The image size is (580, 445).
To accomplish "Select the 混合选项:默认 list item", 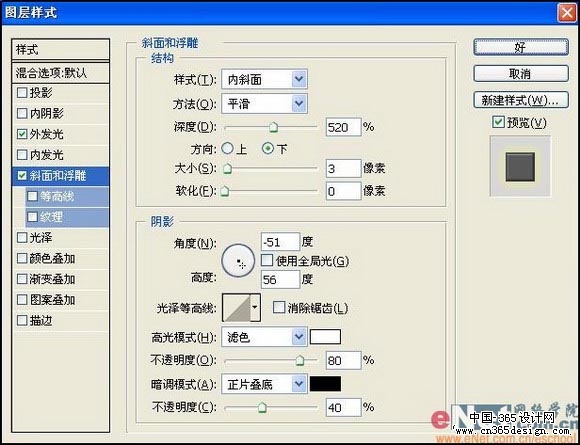I will [61, 73].
